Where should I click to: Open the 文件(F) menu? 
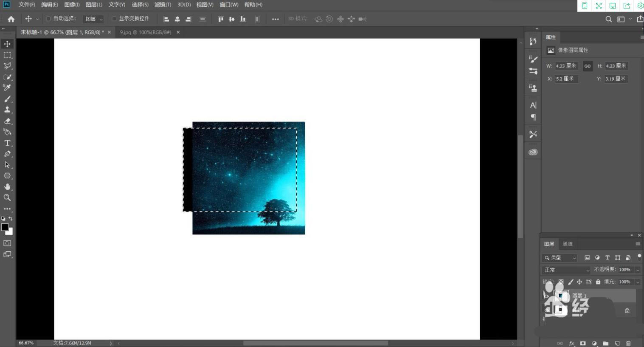(x=27, y=5)
